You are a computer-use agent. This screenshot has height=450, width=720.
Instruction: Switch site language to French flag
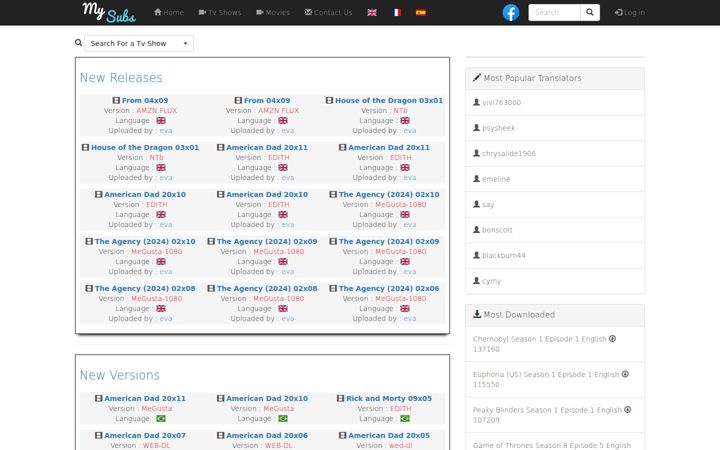pos(397,12)
